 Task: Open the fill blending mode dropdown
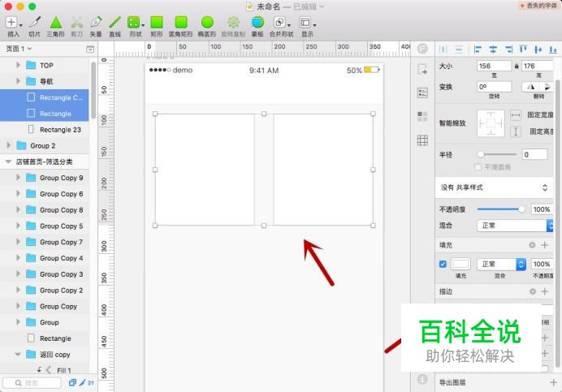501,264
